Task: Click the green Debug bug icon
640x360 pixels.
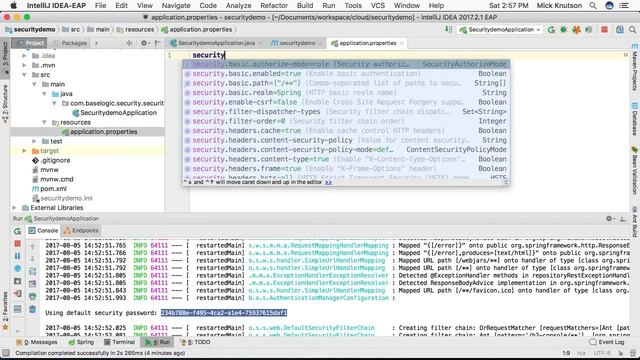Action: [x=564, y=30]
